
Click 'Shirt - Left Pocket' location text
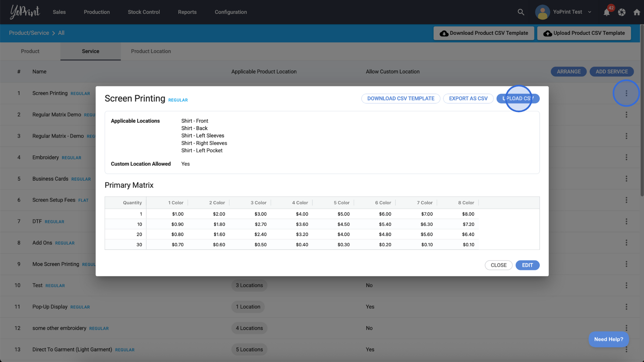(202, 150)
